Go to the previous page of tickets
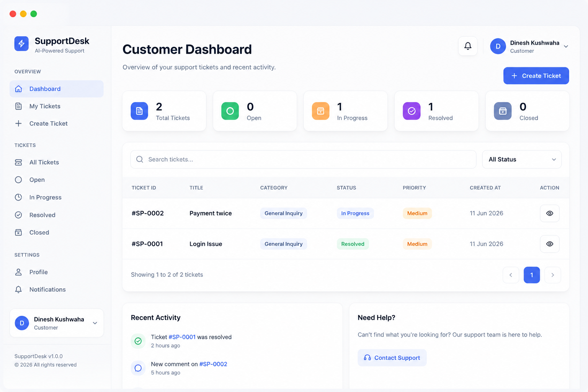The height and width of the screenshot is (392, 588). coord(511,275)
